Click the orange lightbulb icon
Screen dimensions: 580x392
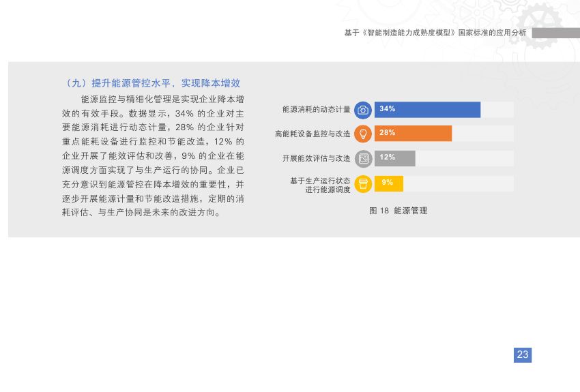pyautogui.click(x=363, y=134)
